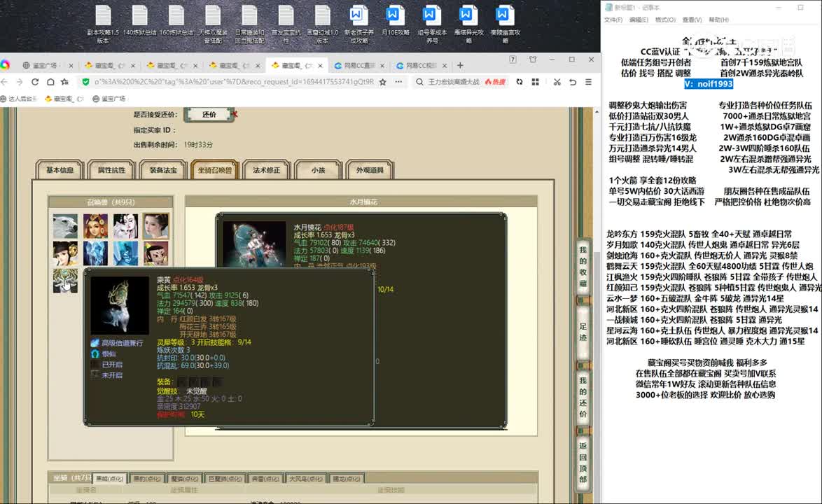822x504 pixels.
Task: Click the scissors screenshot tool icon
Action: coord(557,82)
